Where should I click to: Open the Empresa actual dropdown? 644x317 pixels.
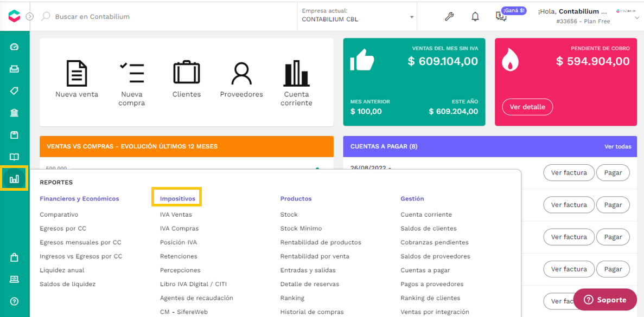[x=357, y=16]
